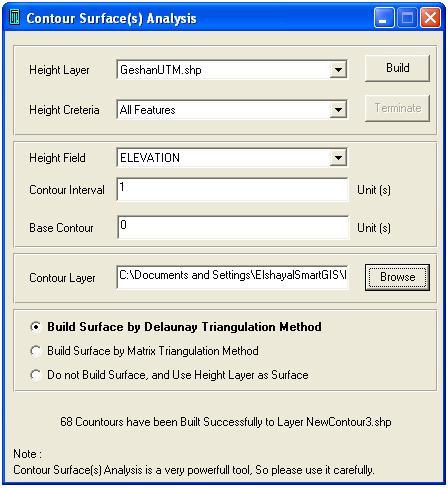Click the Contour Surface app icon in title bar

(14, 17)
